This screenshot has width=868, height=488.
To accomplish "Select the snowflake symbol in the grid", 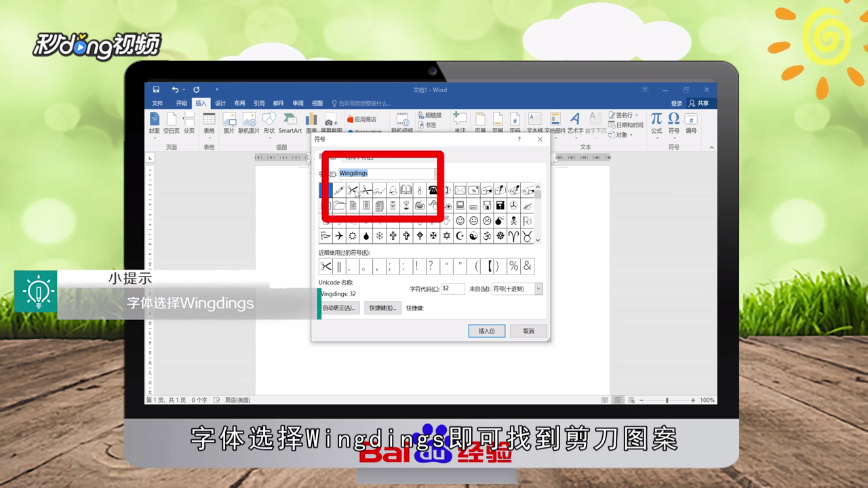I will coord(379,236).
